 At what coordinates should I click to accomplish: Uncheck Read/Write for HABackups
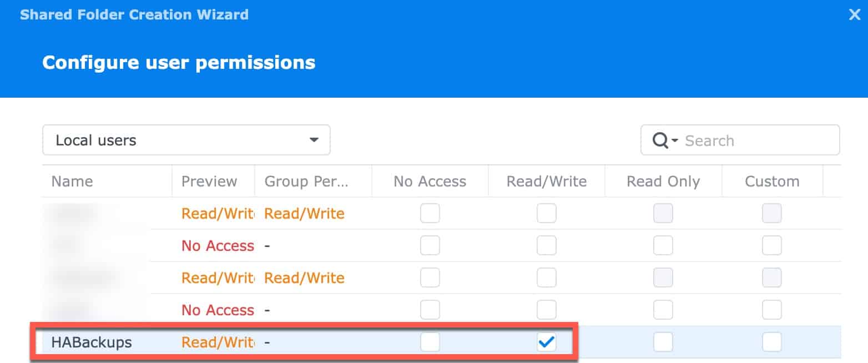(x=547, y=342)
